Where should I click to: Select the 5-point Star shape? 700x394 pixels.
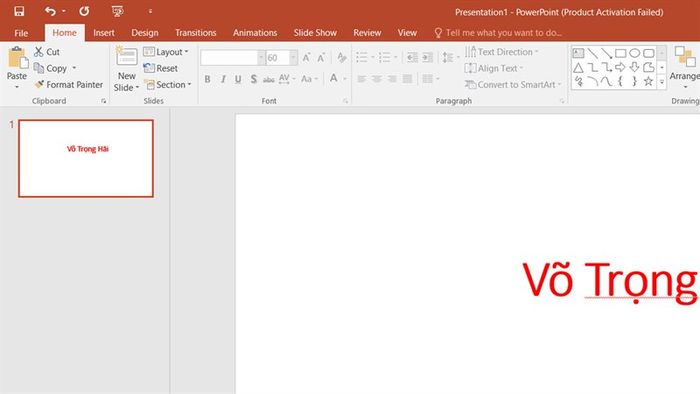648,81
